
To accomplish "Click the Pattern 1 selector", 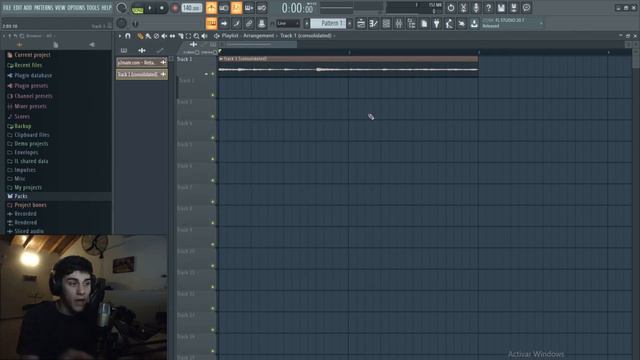I will click(x=328, y=24).
